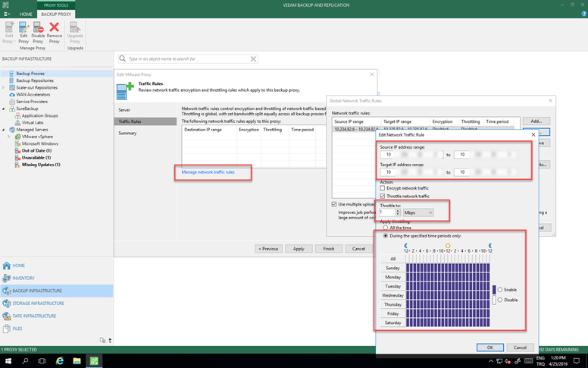Open the Storage Infrastructure pane
The image size is (588, 368).
click(x=38, y=304)
